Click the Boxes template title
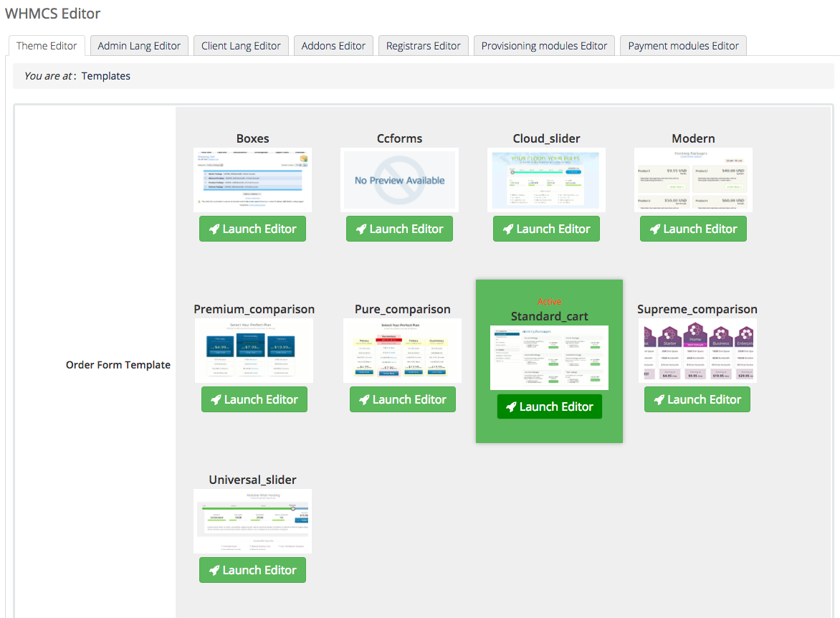 (x=252, y=138)
